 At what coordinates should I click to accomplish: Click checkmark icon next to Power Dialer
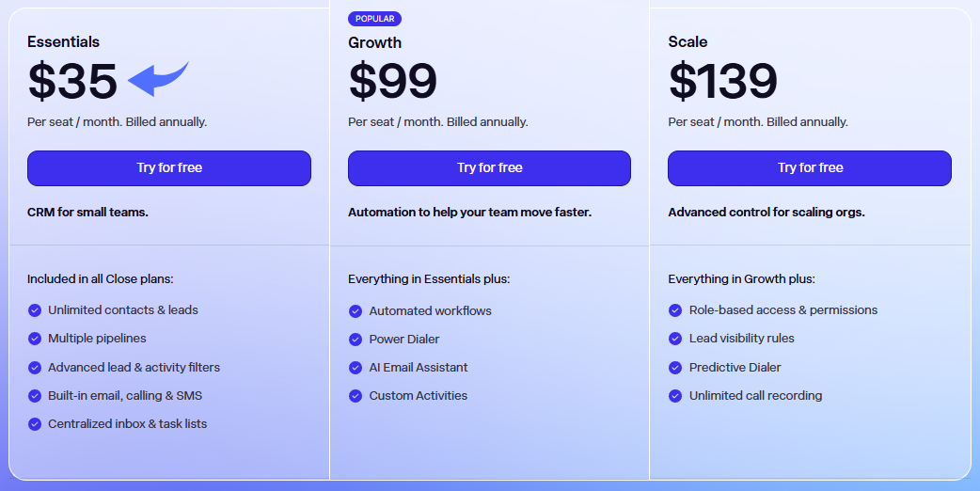(x=356, y=339)
